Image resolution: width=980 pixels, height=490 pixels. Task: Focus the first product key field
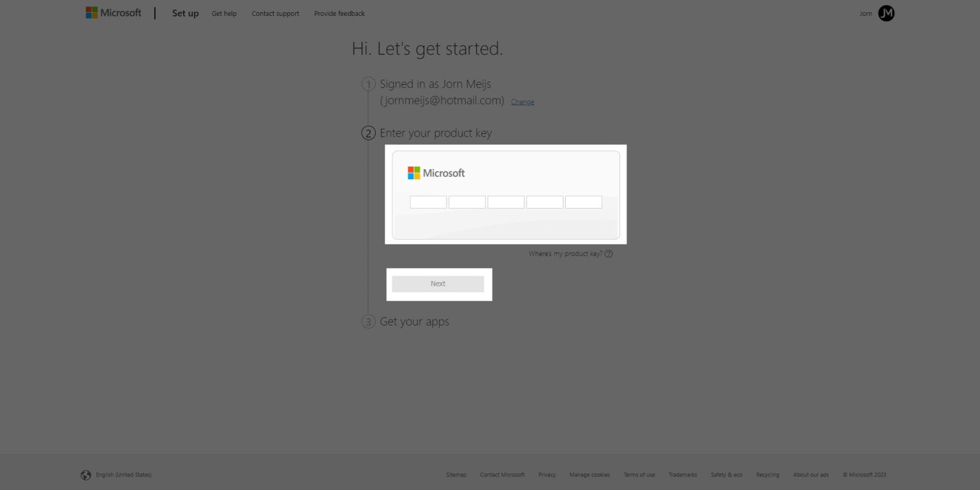(x=428, y=202)
